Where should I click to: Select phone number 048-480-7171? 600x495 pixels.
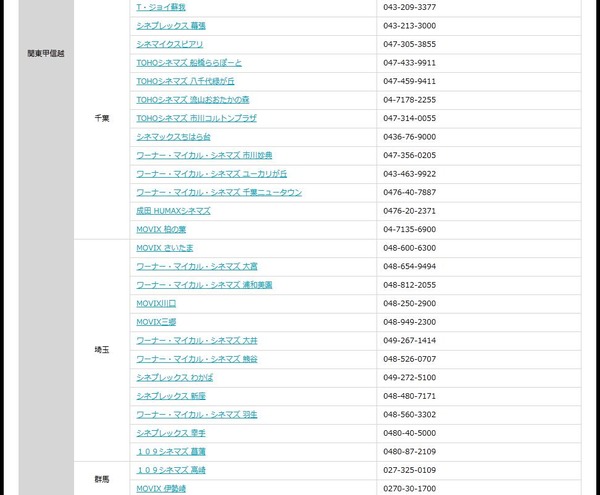[409, 396]
